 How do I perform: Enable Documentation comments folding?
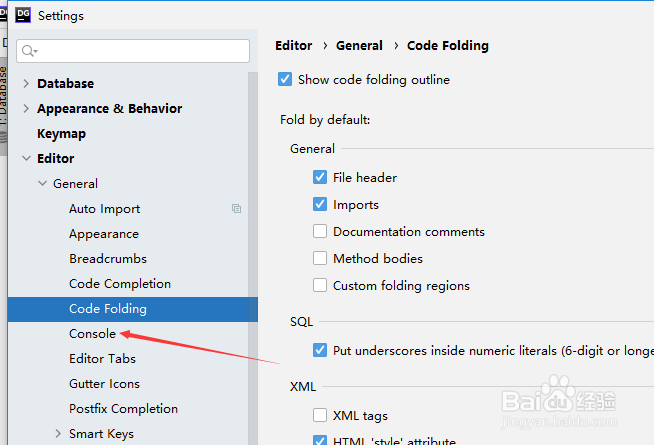[x=320, y=231]
